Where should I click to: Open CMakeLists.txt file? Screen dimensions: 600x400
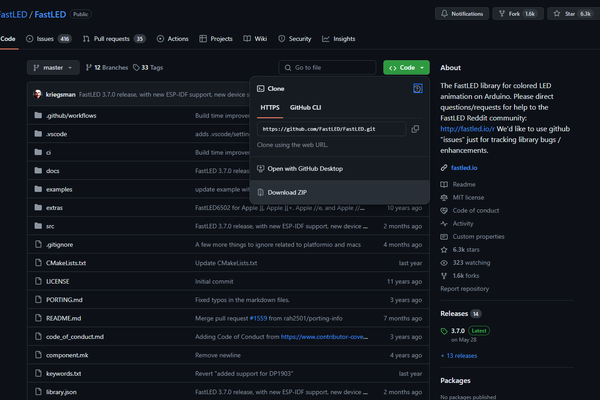(66, 263)
